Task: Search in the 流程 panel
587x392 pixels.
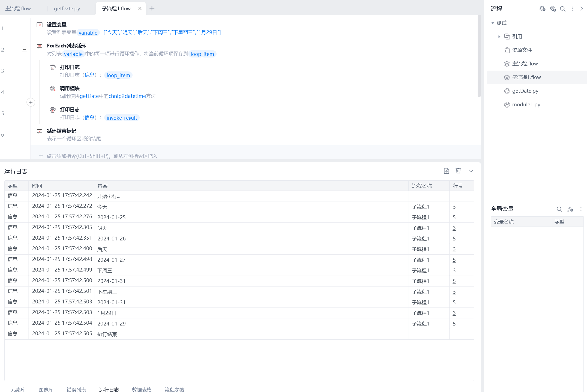Action: (x=563, y=9)
